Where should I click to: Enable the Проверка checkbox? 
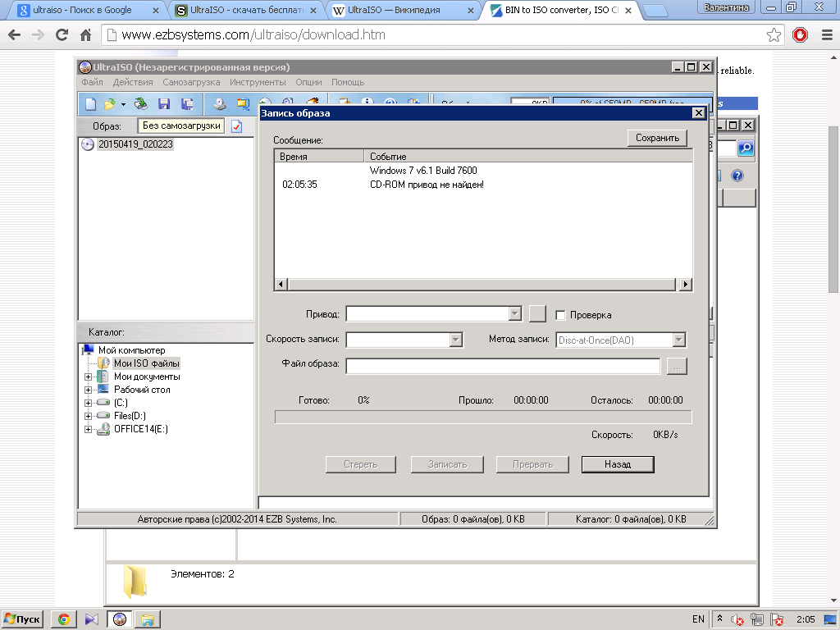click(560, 315)
